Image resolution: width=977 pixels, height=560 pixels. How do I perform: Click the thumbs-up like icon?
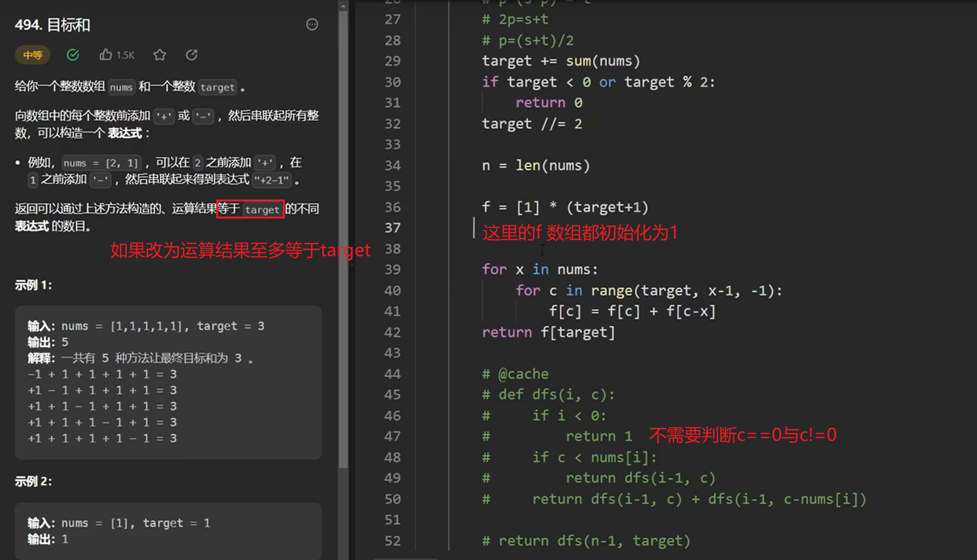click(106, 55)
